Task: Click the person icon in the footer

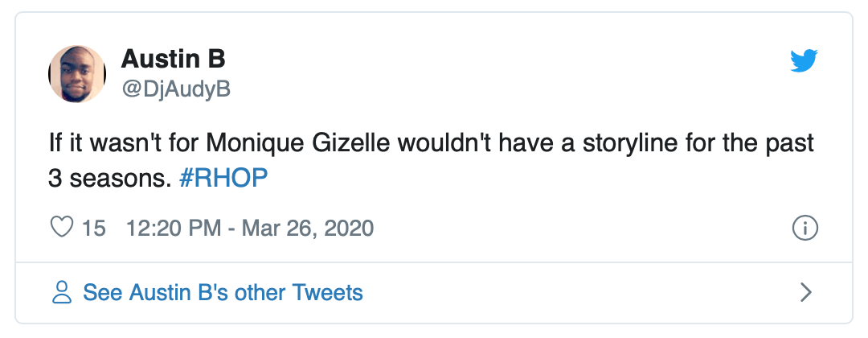Action: (62, 292)
